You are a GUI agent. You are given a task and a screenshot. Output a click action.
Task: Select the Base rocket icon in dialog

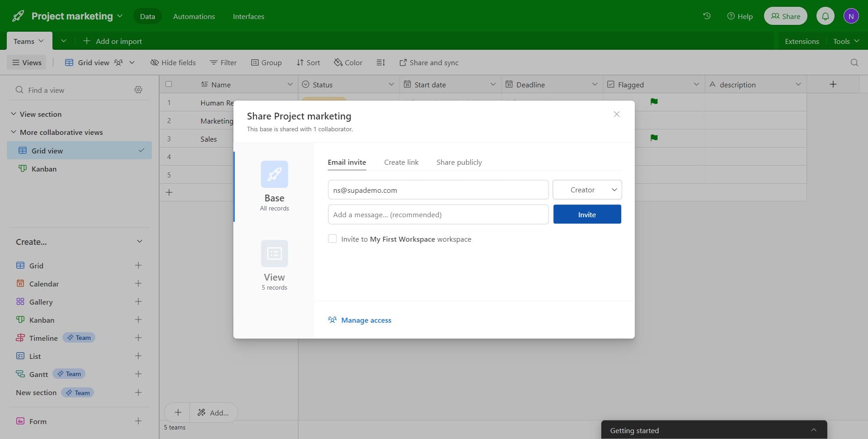(274, 174)
